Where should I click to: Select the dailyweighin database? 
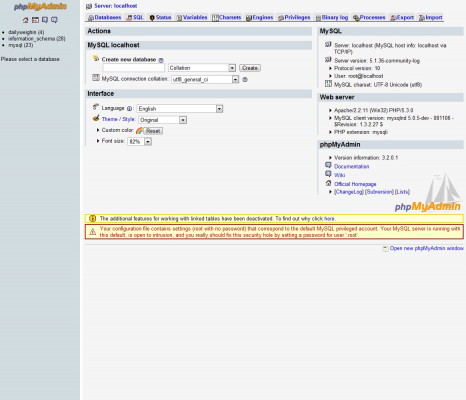(x=26, y=32)
